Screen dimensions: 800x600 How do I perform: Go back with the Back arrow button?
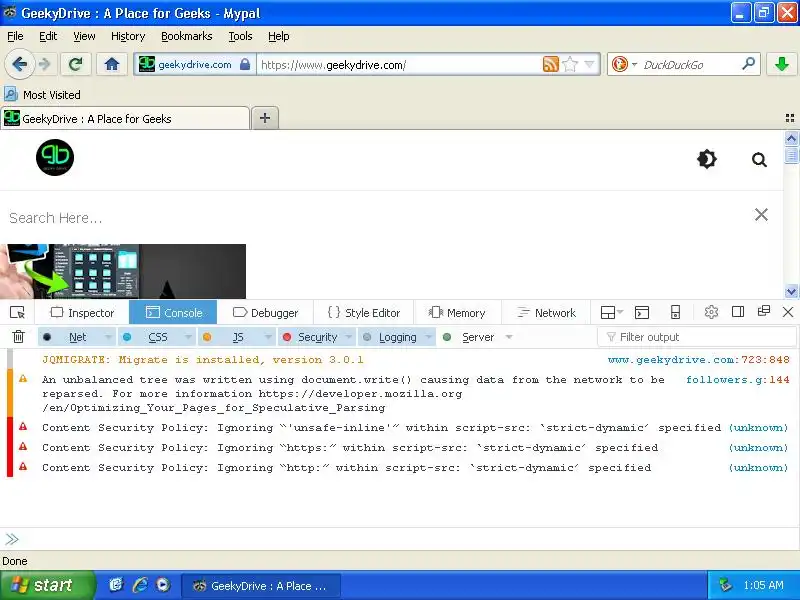coord(19,64)
